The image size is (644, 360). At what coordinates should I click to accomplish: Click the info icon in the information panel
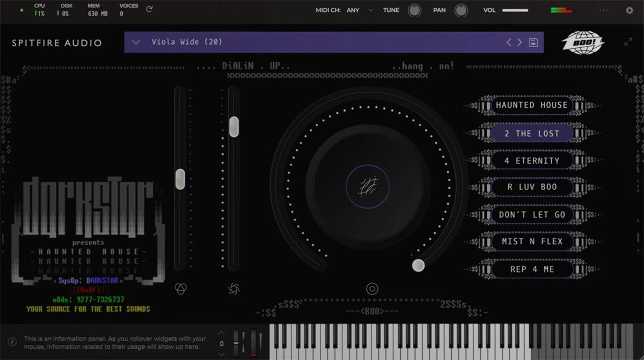point(12,341)
